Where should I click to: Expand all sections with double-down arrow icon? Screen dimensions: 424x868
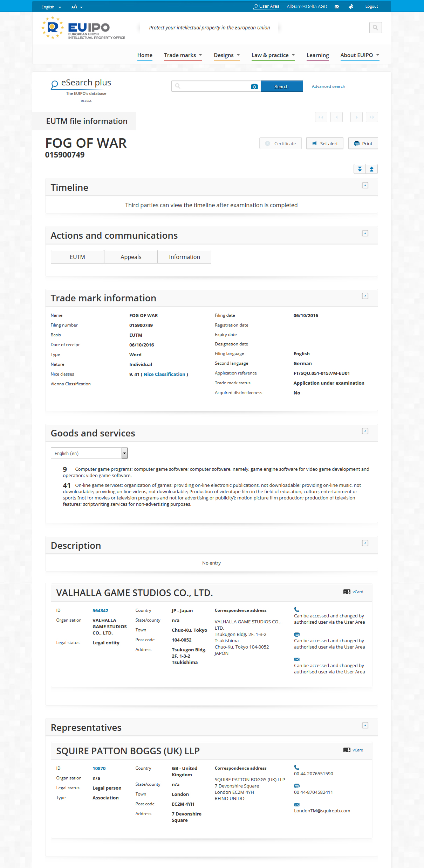(x=360, y=169)
